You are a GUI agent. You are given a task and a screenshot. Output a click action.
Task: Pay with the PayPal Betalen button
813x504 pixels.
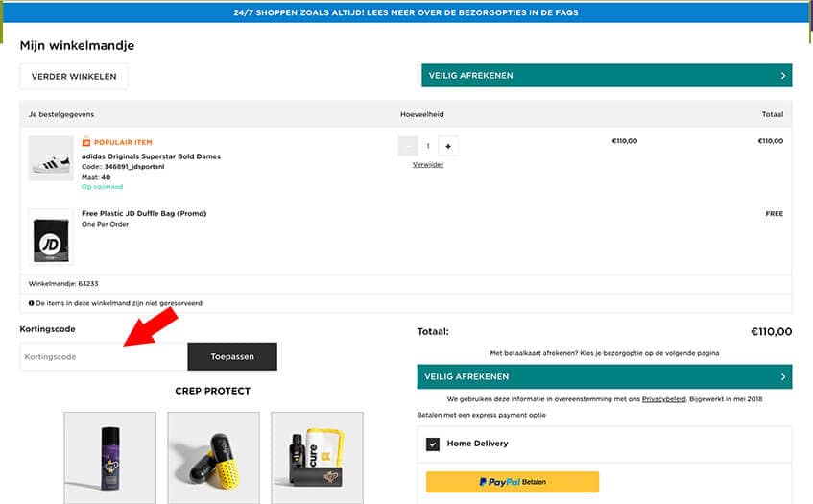pyautogui.click(x=513, y=482)
